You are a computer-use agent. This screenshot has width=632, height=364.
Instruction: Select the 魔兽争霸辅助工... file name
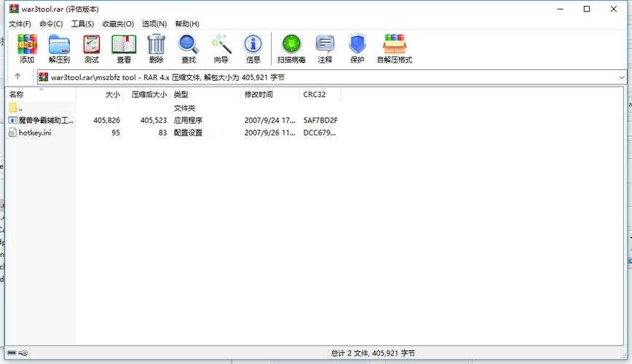(x=47, y=120)
